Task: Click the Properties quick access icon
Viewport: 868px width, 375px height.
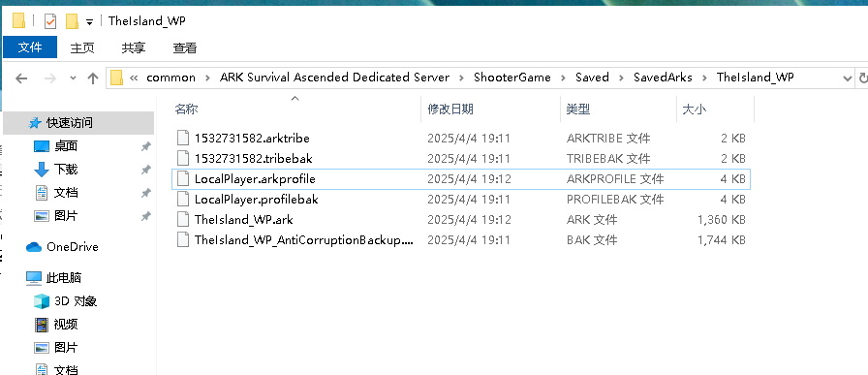Action: point(49,21)
